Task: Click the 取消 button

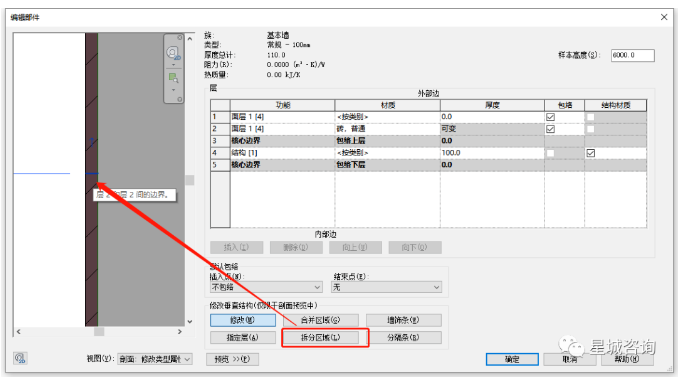Action: (570, 359)
